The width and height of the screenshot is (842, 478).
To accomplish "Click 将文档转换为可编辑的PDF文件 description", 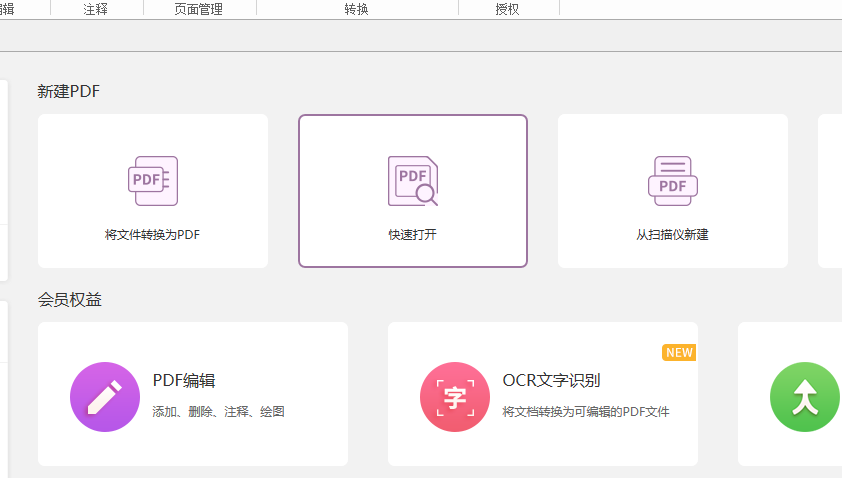I will point(586,411).
